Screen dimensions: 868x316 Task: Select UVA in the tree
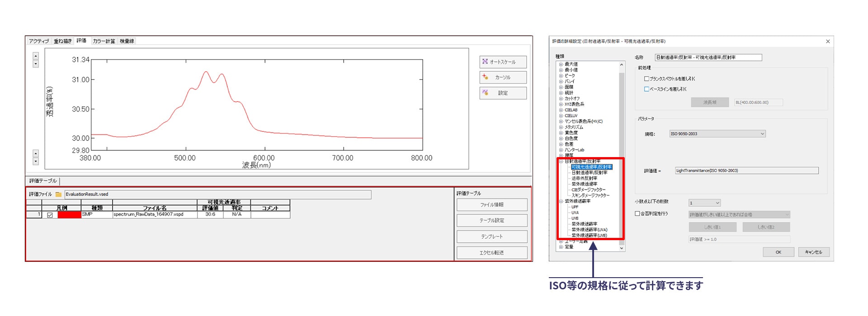tap(575, 213)
